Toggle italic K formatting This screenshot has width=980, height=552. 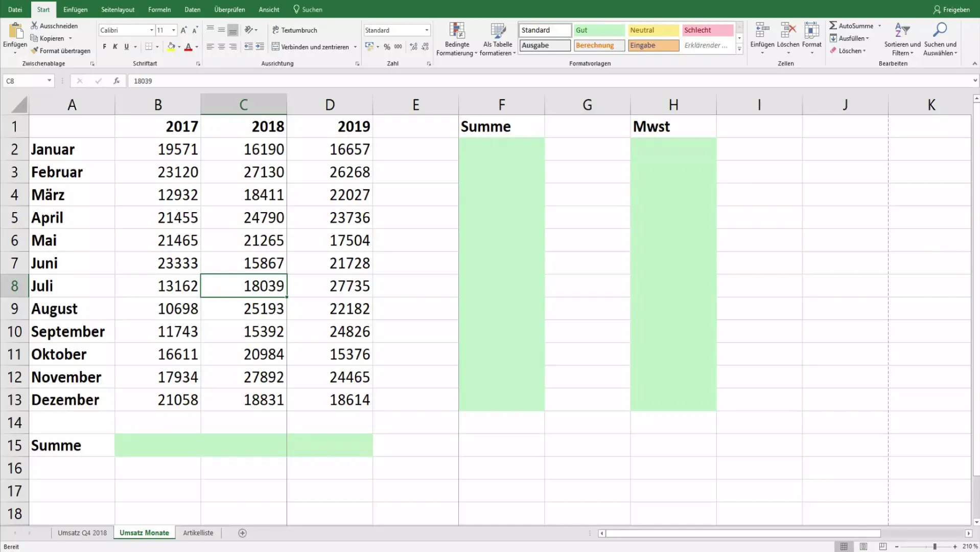point(115,47)
